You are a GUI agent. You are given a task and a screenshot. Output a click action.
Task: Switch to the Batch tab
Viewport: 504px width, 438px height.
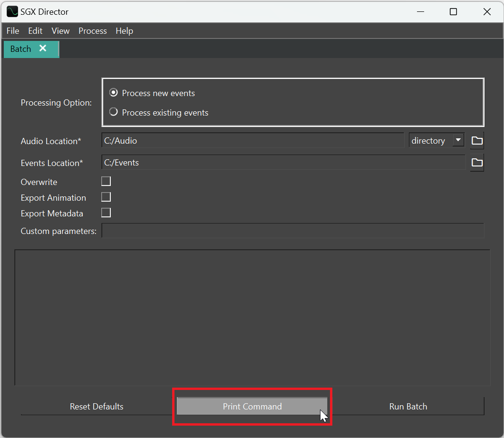[21, 49]
